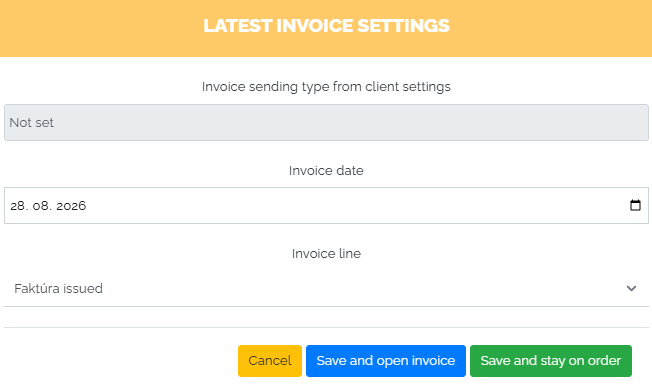Open the calendar picker icon in Invoice date

(635, 205)
